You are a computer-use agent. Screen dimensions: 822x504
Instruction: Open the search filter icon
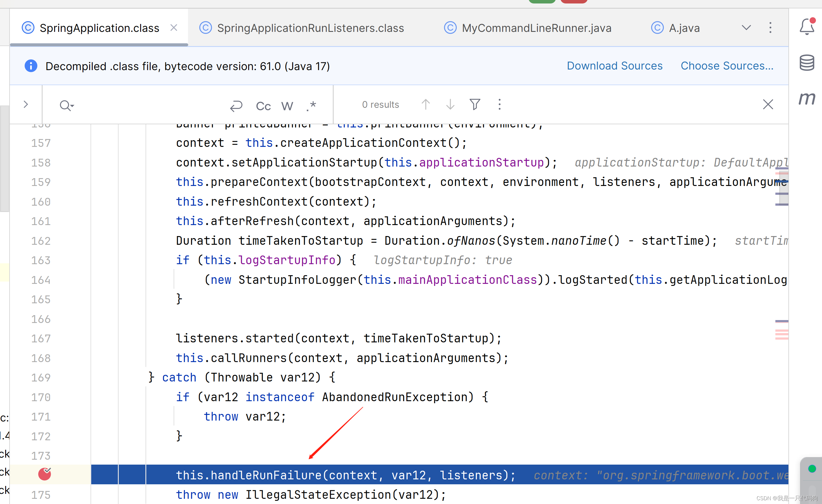[x=475, y=104]
